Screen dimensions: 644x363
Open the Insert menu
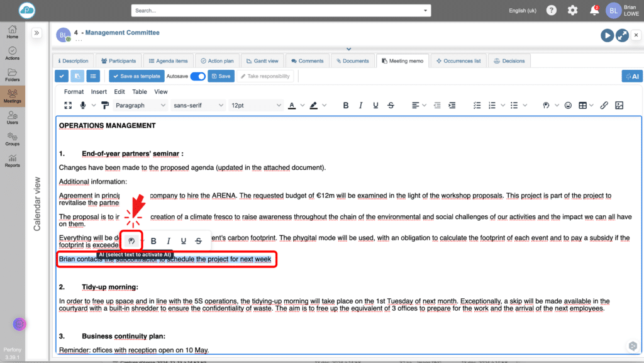[x=99, y=92]
